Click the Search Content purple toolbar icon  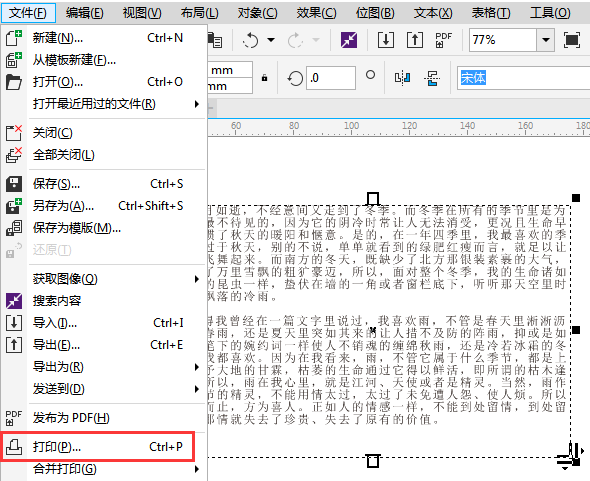coord(349,40)
